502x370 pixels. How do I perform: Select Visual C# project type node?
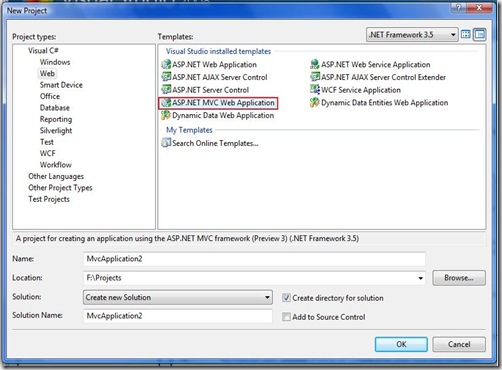pyautogui.click(x=43, y=51)
